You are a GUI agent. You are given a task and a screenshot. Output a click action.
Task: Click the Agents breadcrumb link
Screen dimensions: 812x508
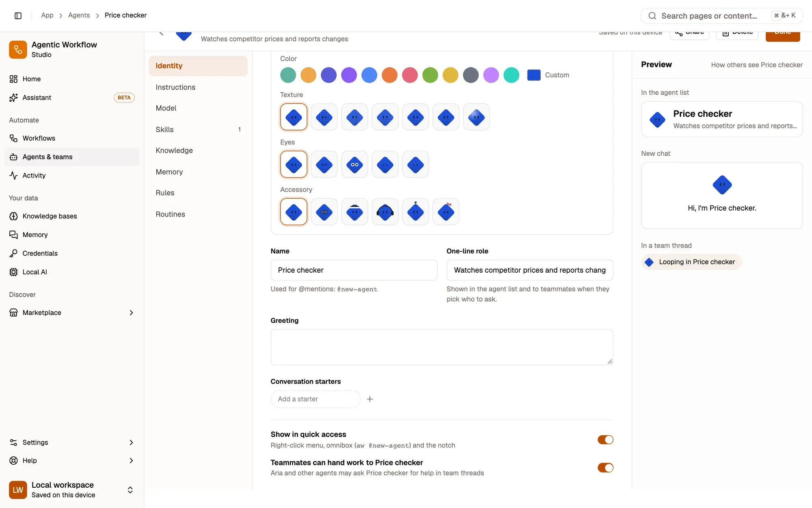[79, 15]
